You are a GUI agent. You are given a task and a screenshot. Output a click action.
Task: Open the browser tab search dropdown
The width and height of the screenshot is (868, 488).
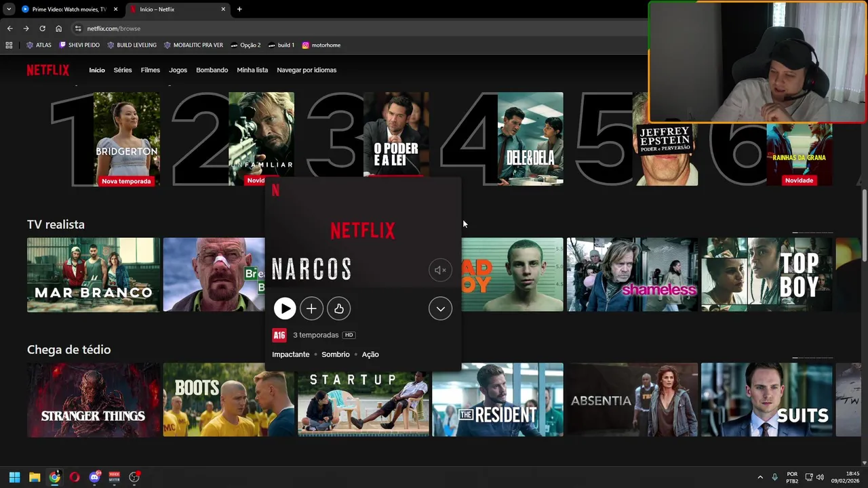[x=8, y=9]
